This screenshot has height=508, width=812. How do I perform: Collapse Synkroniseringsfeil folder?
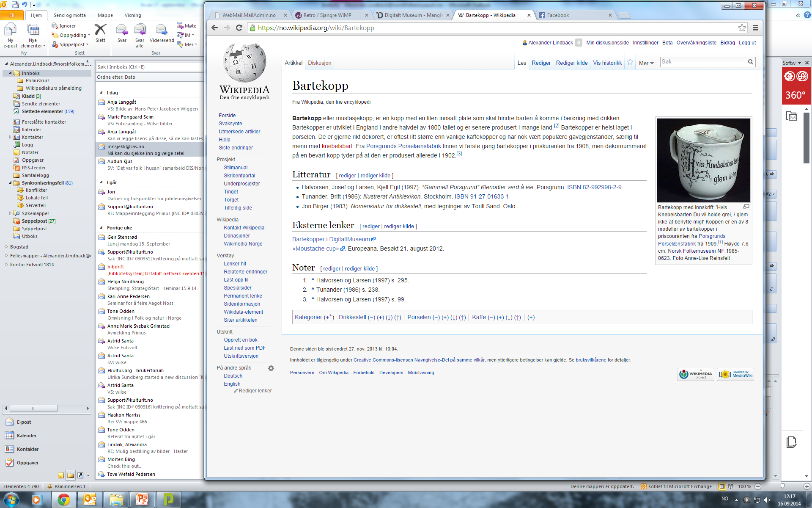10,183
